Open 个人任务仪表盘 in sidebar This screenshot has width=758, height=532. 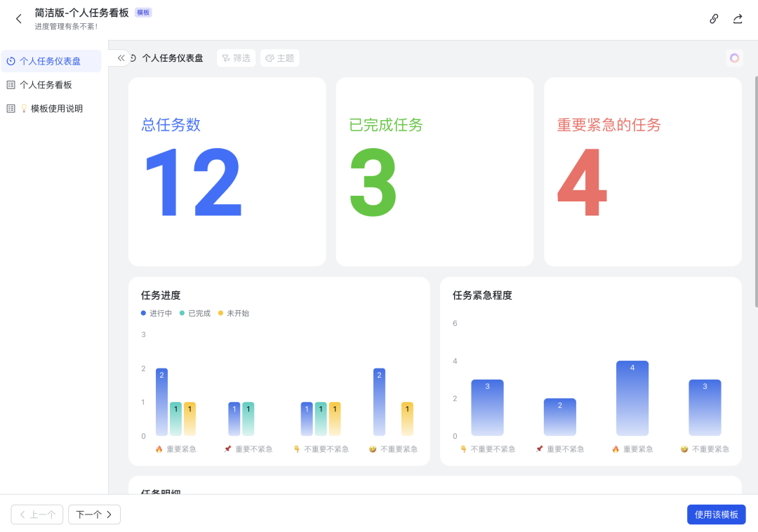point(51,61)
